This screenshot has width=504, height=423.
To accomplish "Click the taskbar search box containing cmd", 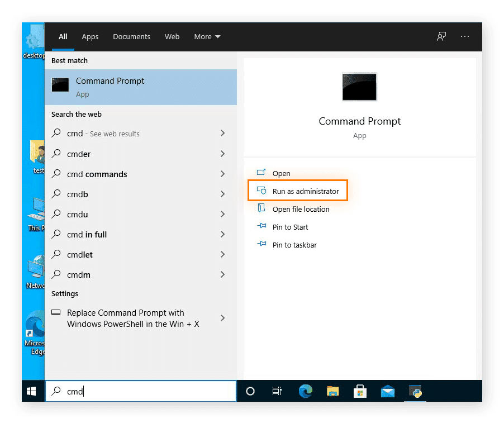I will click(141, 391).
